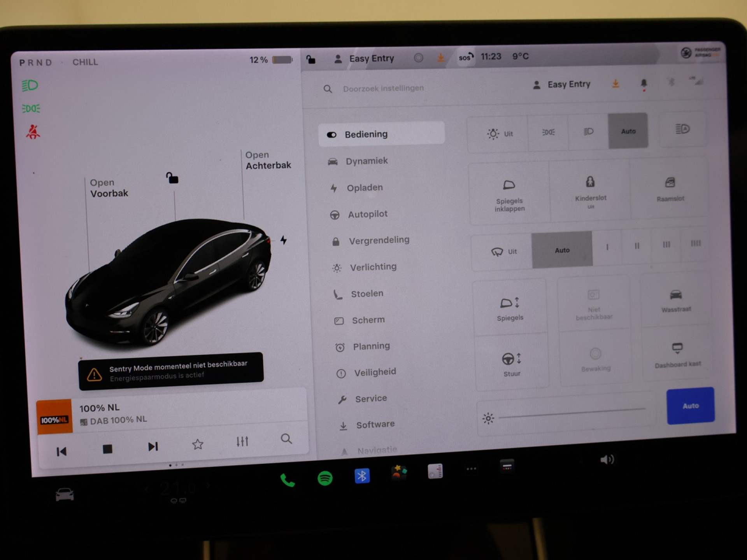Click the Doorzoek instellingen search field

pyautogui.click(x=383, y=89)
